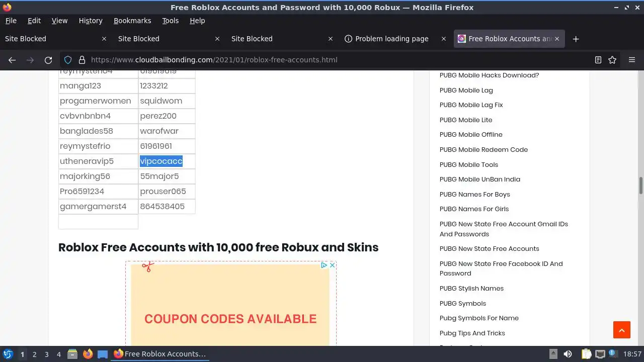The height and width of the screenshot is (362, 644).
Task: Click the tray upward arrow icon
Action: click(x=553, y=354)
